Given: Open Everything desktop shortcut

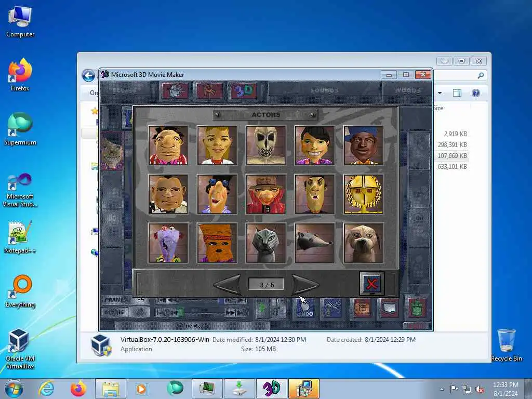Looking at the screenshot, I should [x=20, y=291].
